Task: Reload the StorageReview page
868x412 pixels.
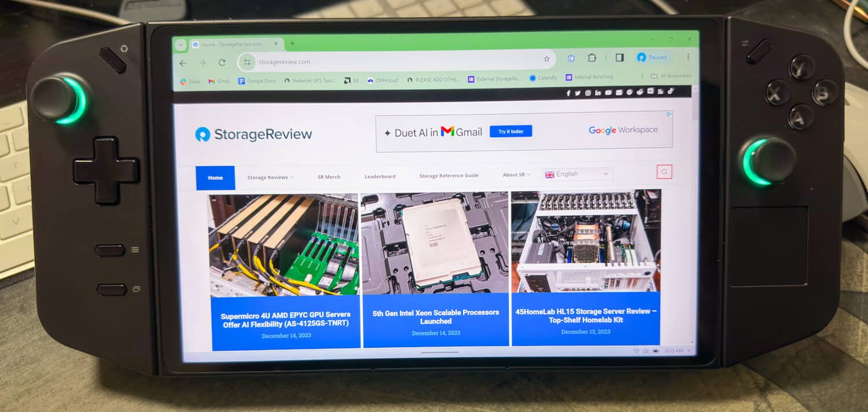Action: [222, 62]
